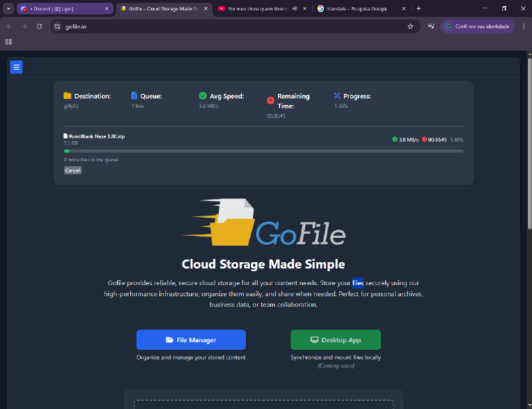Screen dimensions: 532x409
Task: Close the translate Google tab
Action: [x=404, y=8]
